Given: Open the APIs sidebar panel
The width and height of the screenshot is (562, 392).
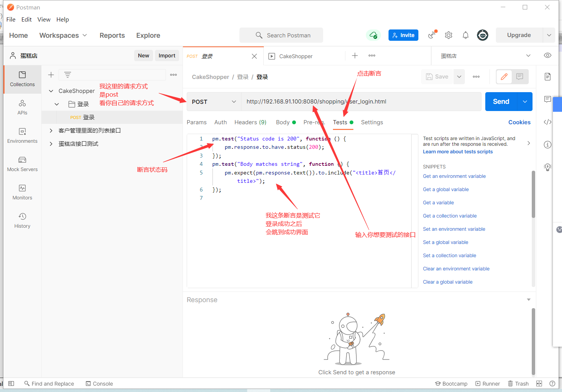Looking at the screenshot, I should (22, 108).
